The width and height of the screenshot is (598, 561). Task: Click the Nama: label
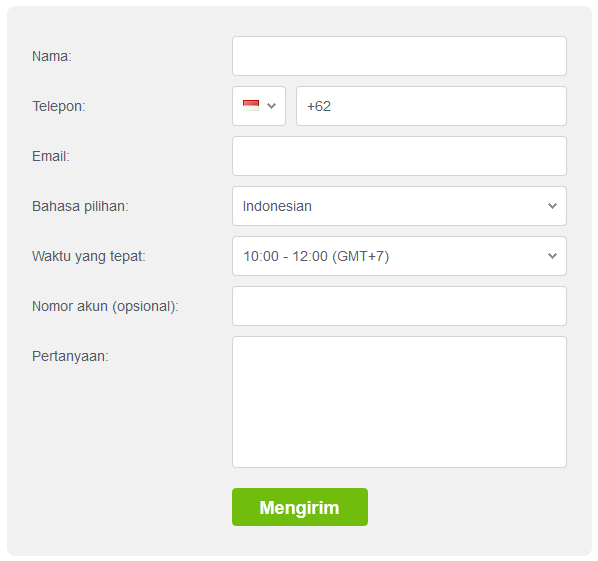[x=52, y=56]
